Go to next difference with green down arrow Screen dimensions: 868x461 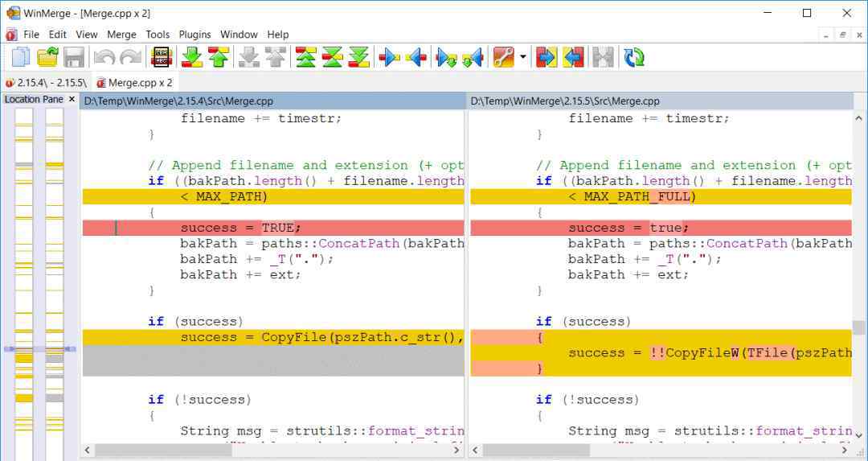tap(193, 58)
